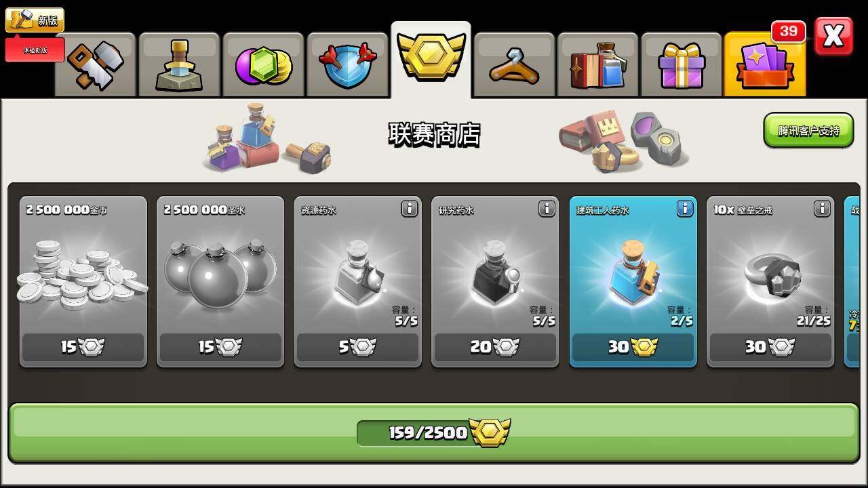Open the magic books and potions tab
Viewport: 868px width, 488px height.
[x=598, y=65]
